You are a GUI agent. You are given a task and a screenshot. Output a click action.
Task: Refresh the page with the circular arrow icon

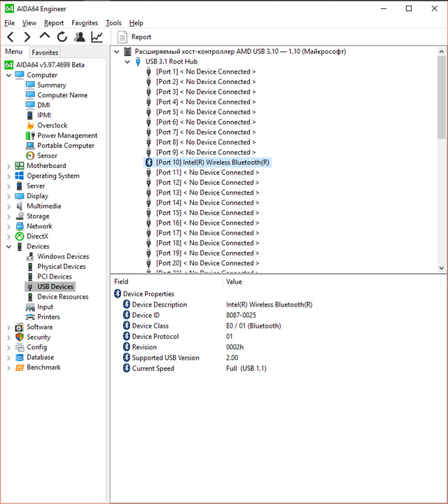pyautogui.click(x=62, y=37)
